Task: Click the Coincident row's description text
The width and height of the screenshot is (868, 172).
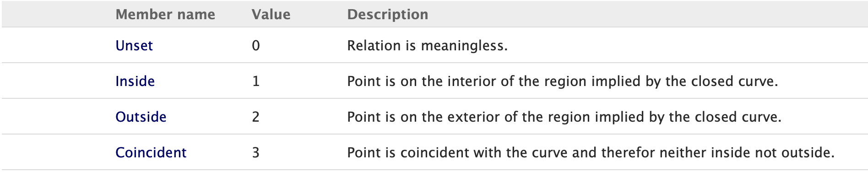Action: click(x=591, y=152)
